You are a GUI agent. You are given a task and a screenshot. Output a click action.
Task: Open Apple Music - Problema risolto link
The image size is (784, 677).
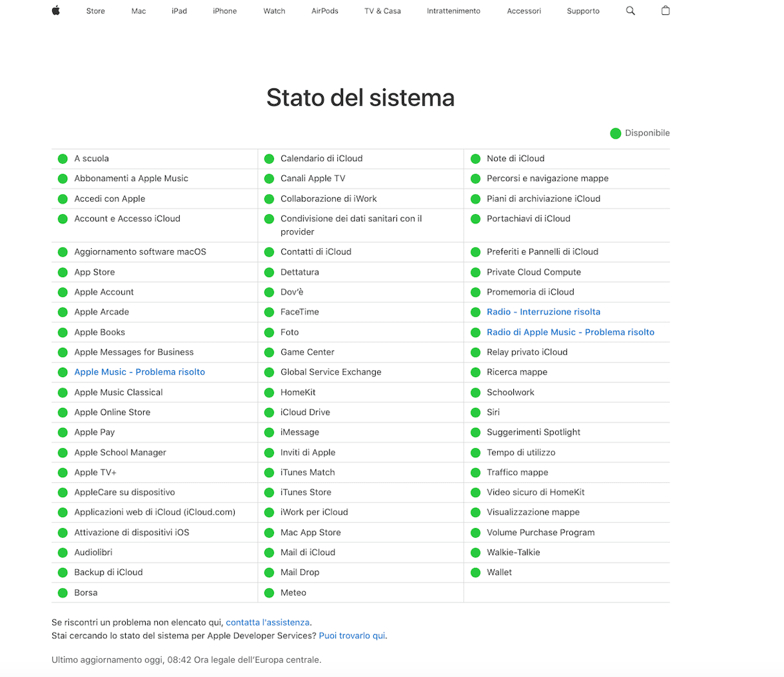click(x=140, y=372)
